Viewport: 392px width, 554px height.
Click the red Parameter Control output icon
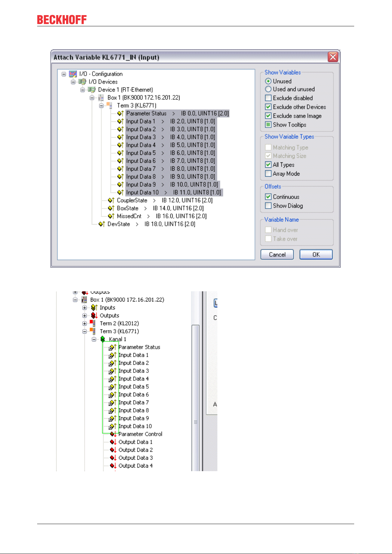(x=113, y=434)
